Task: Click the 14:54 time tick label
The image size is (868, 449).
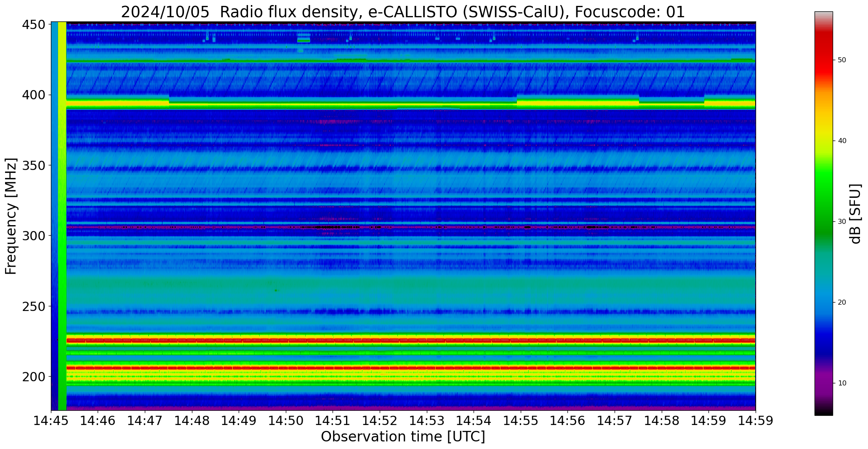Action: point(474,420)
